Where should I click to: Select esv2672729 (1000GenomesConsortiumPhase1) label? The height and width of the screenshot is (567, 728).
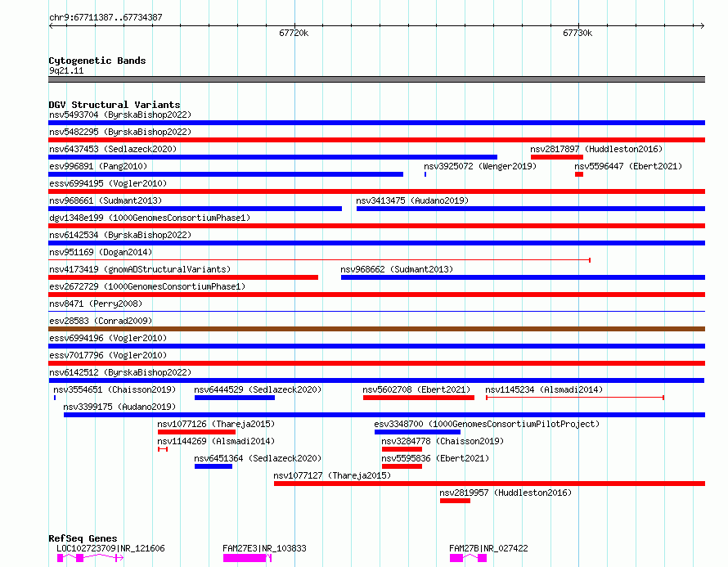click(147, 286)
